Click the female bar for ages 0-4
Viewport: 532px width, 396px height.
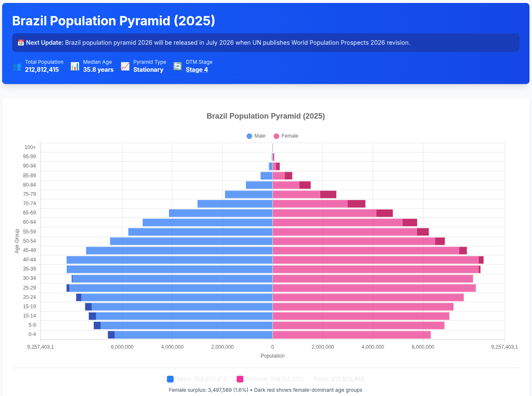pos(351,335)
